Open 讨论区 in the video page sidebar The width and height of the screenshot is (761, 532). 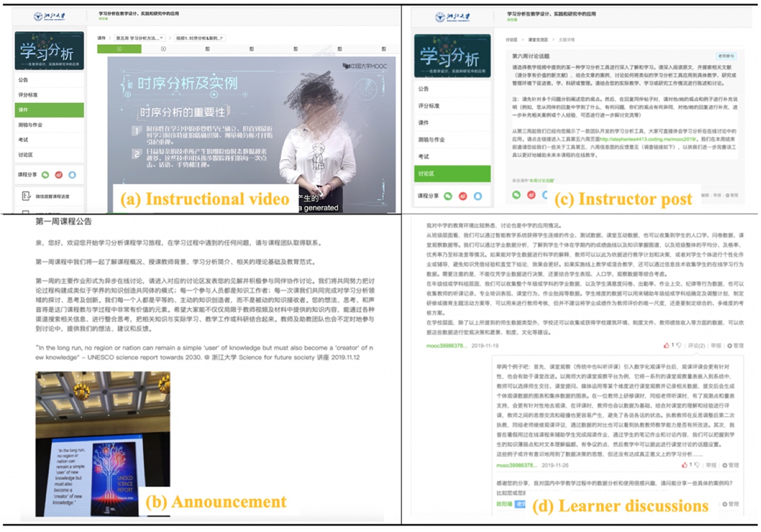49,154
